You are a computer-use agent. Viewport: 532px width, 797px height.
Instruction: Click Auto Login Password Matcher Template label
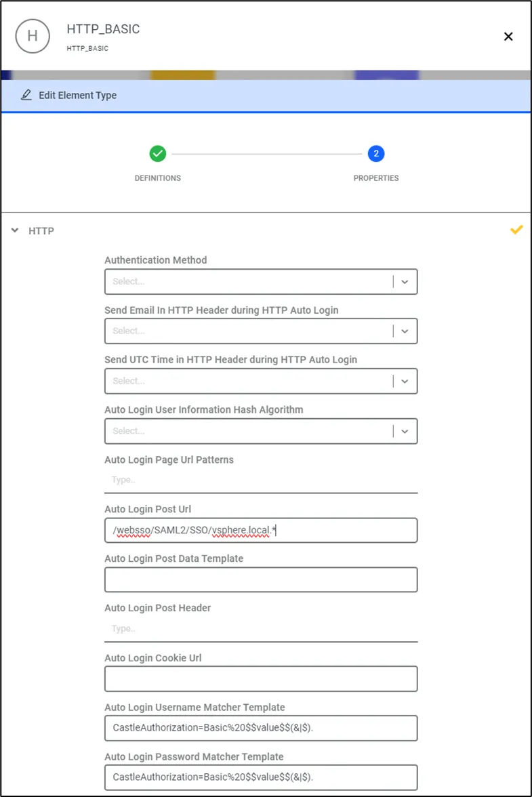tap(194, 756)
